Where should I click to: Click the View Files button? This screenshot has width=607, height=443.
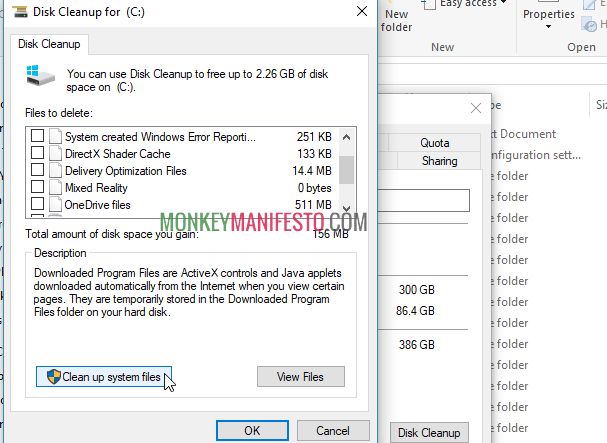click(300, 377)
